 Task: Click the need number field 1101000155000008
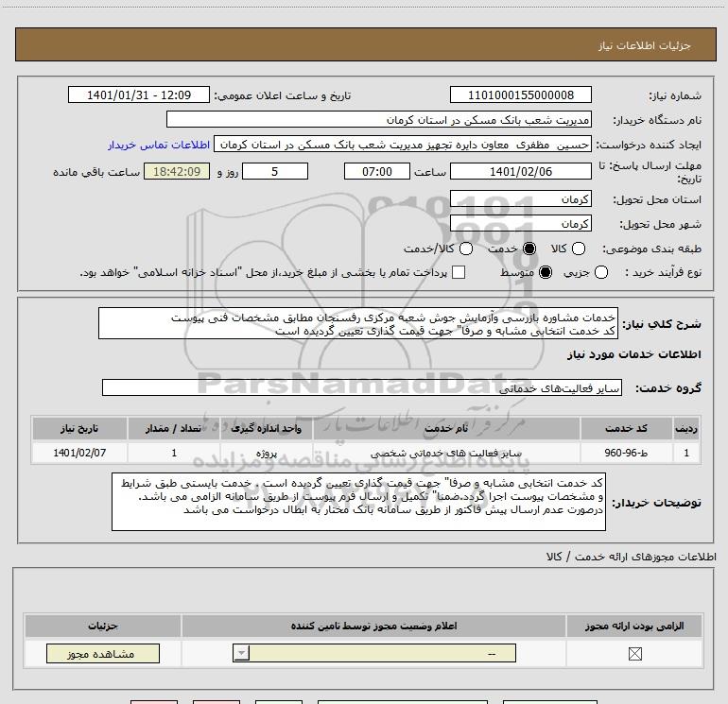pyautogui.click(x=520, y=95)
